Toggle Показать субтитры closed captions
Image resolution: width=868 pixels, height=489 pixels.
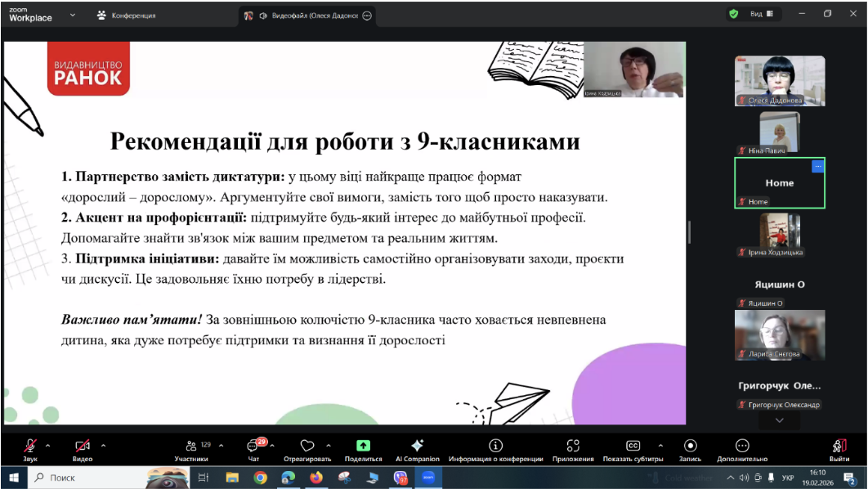pyautogui.click(x=633, y=450)
